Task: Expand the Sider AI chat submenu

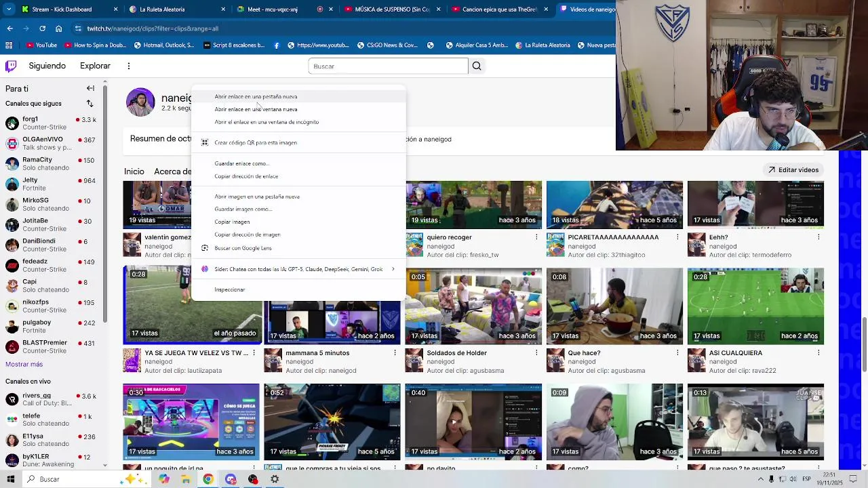Action: coord(298,269)
